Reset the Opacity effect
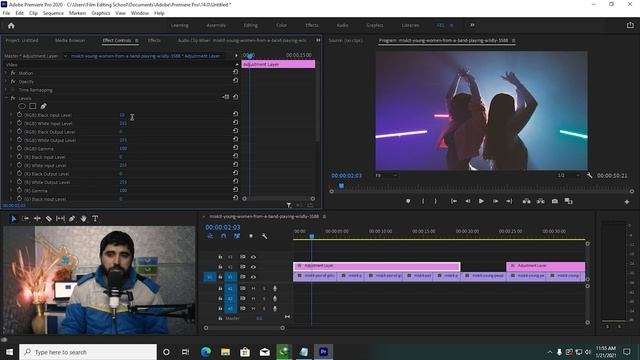Image resolution: width=640 pixels, height=360 pixels. (x=236, y=80)
